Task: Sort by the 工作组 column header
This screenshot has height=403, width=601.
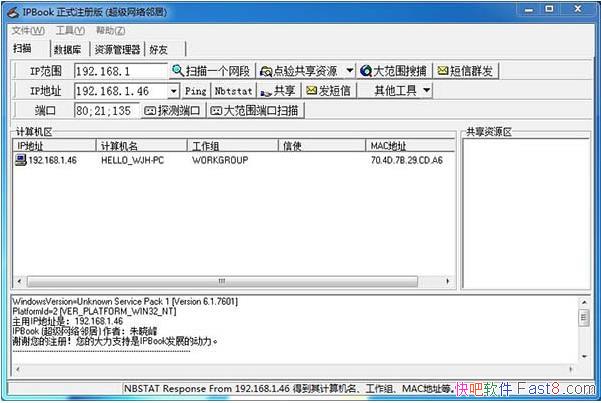Action: 232,146
